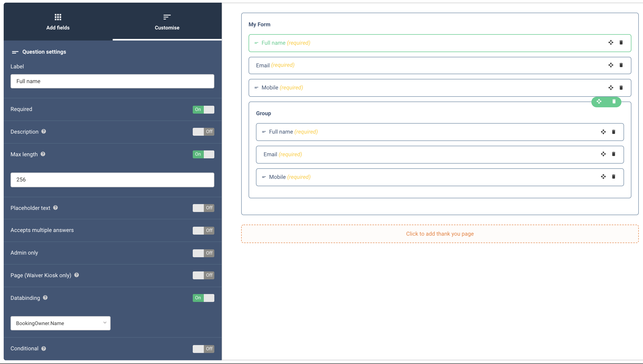Select the top-level Full name field

tap(440, 43)
